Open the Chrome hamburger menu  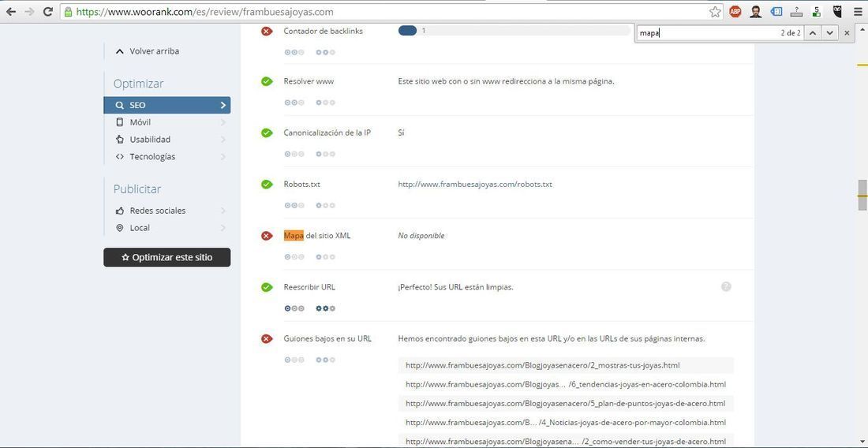coord(858,12)
